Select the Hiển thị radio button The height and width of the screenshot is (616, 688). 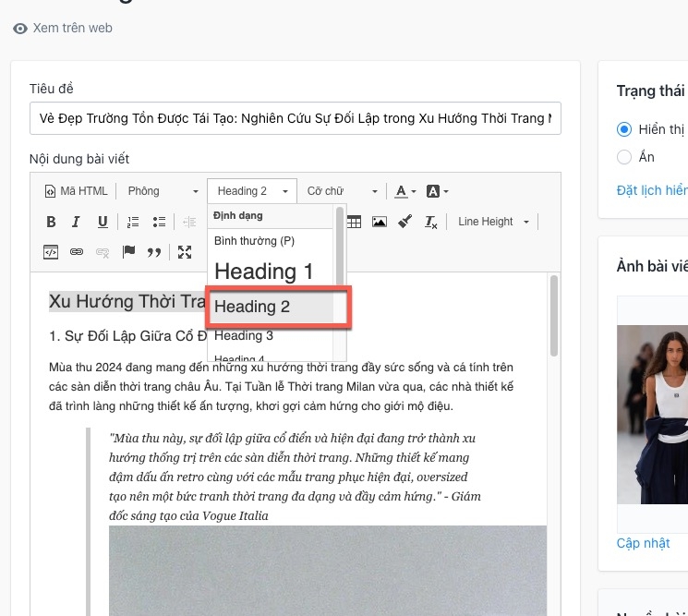tap(624, 129)
